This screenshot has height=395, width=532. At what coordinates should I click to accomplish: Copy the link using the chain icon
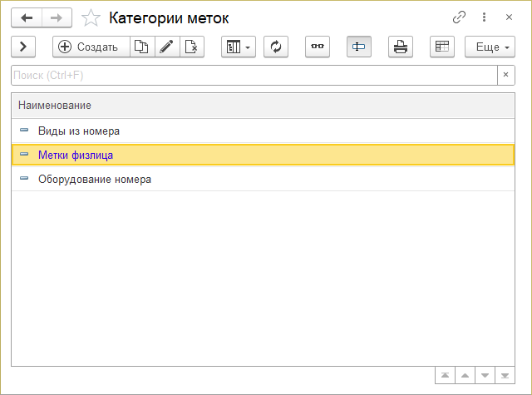(x=459, y=17)
